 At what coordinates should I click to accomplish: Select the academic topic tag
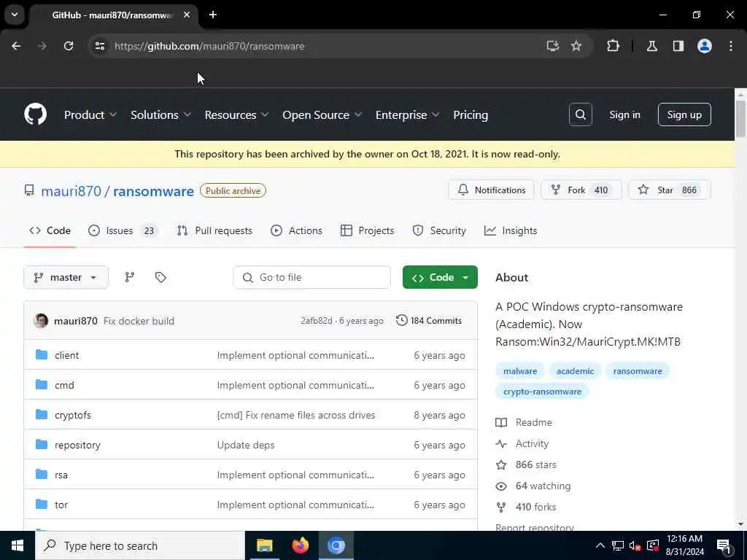[575, 371]
